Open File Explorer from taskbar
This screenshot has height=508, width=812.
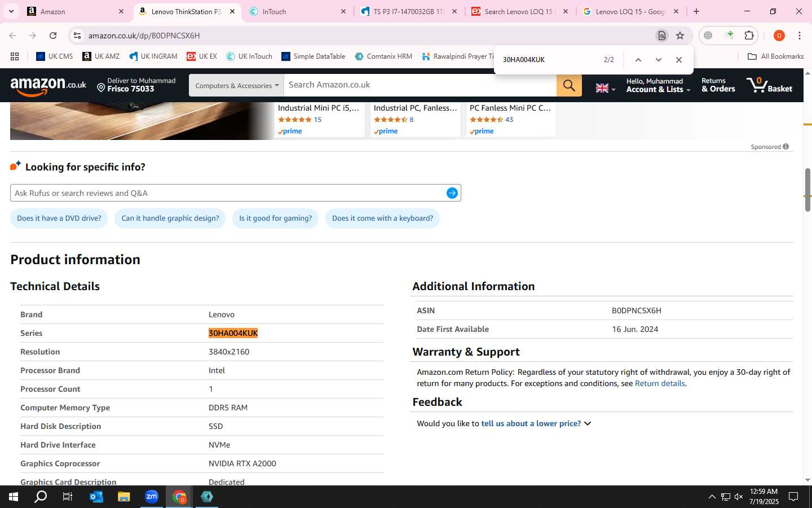point(123,497)
